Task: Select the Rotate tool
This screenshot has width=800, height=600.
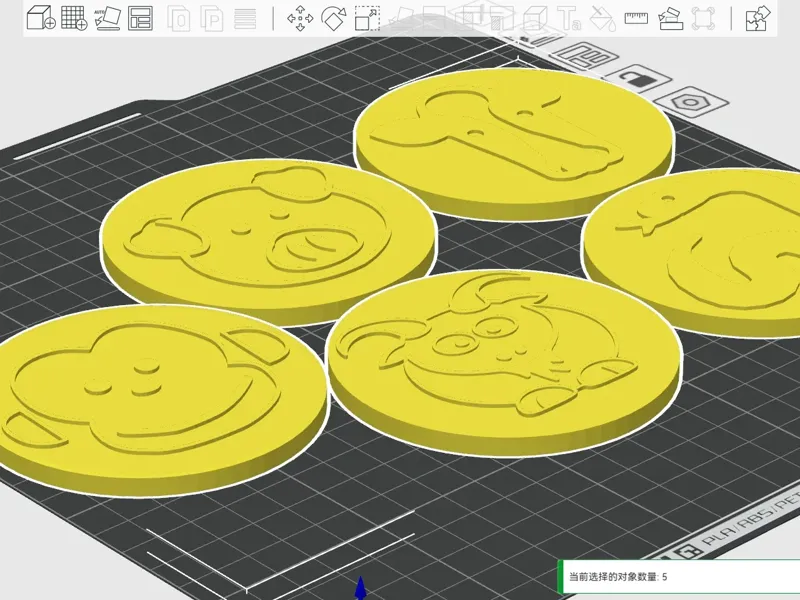Action: [x=334, y=18]
